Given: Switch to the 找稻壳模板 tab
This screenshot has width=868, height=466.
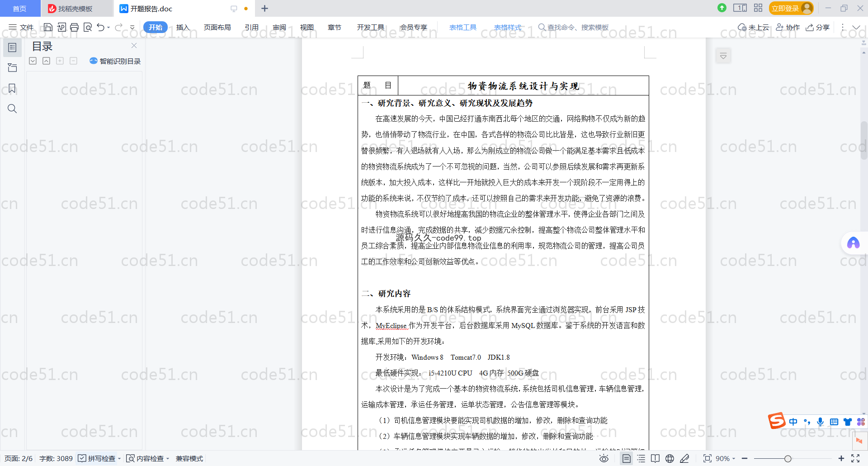Looking at the screenshot, I should [75, 9].
